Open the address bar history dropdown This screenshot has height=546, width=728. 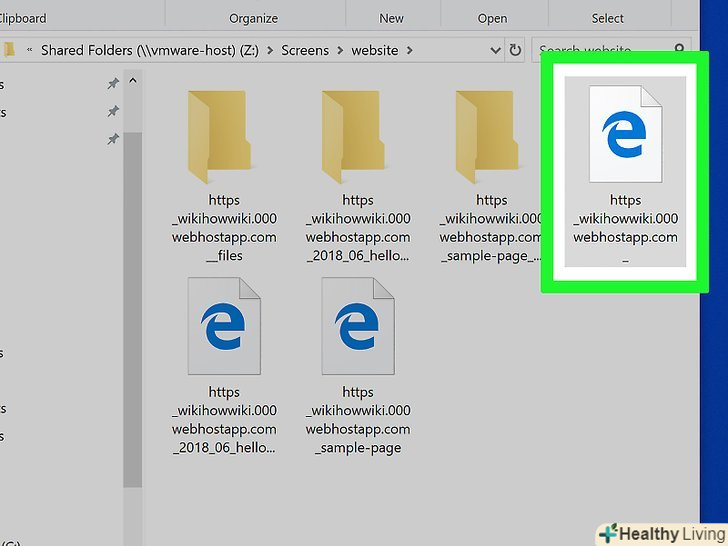pos(495,50)
